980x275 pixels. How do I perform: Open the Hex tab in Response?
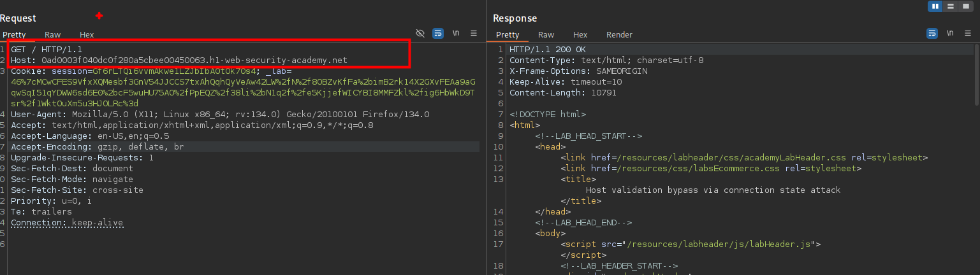coord(580,35)
